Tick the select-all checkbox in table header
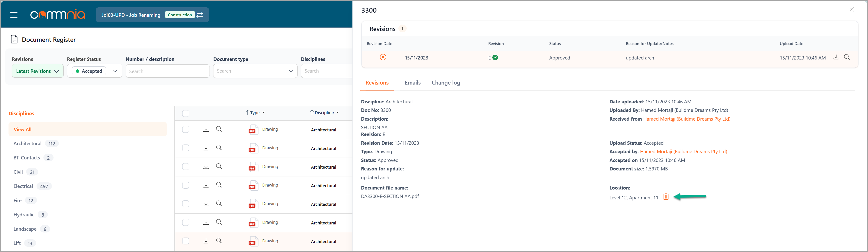 coord(186,113)
